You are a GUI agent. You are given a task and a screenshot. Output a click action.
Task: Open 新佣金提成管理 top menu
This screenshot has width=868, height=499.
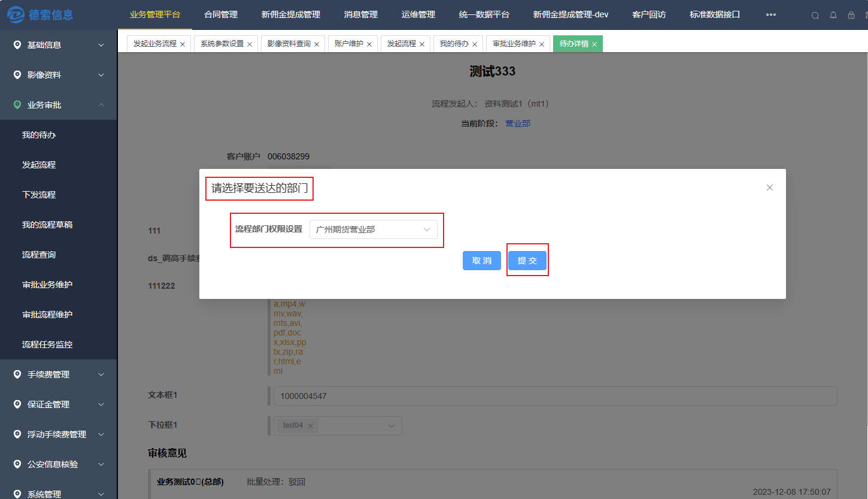291,14
